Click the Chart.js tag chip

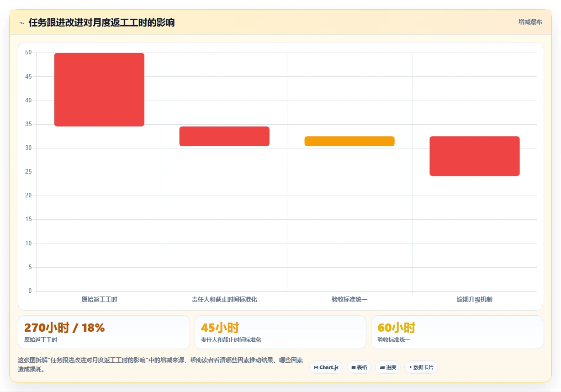pyautogui.click(x=326, y=367)
